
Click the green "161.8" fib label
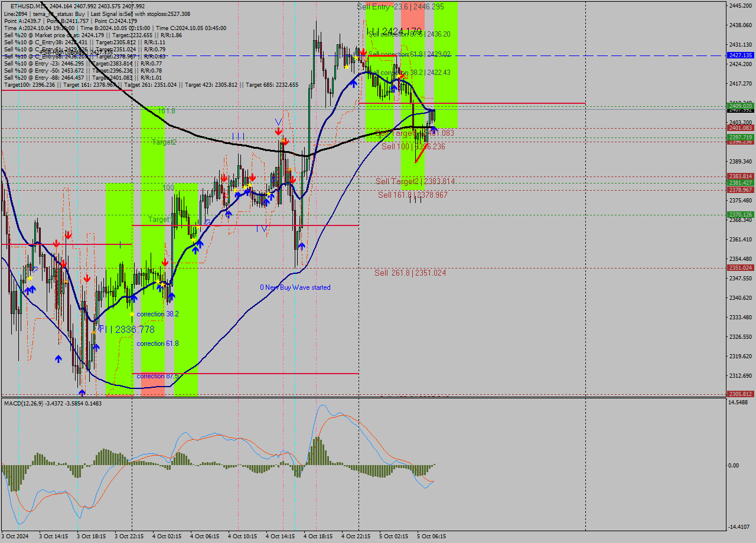pyautogui.click(x=167, y=111)
